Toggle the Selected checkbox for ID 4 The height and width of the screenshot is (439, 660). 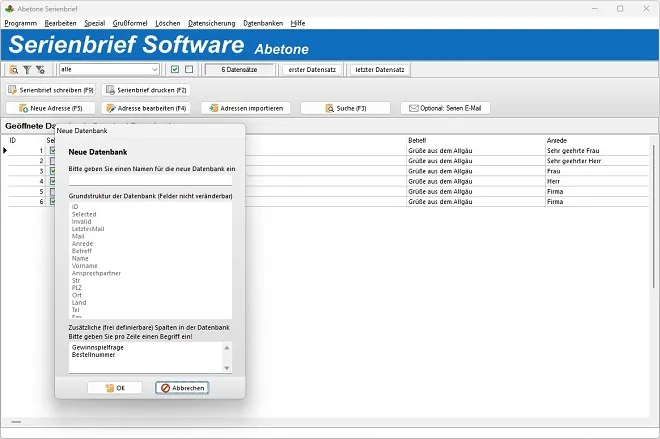click(52, 181)
